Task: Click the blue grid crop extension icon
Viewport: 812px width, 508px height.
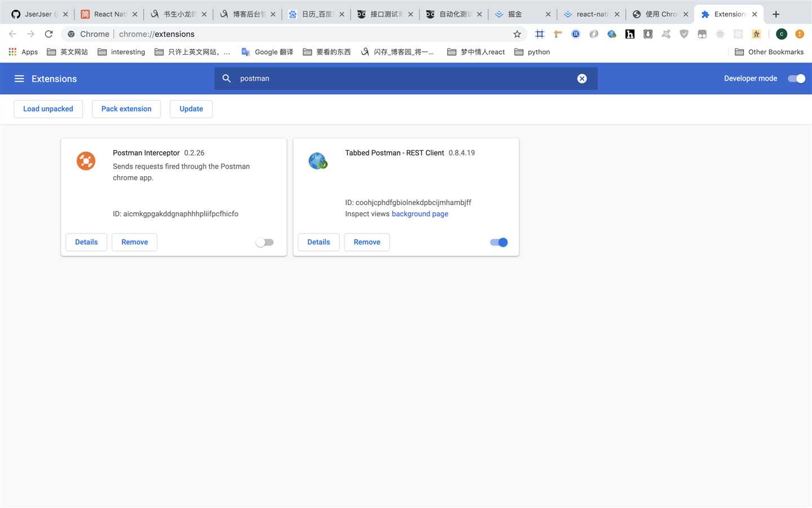Action: click(x=540, y=34)
